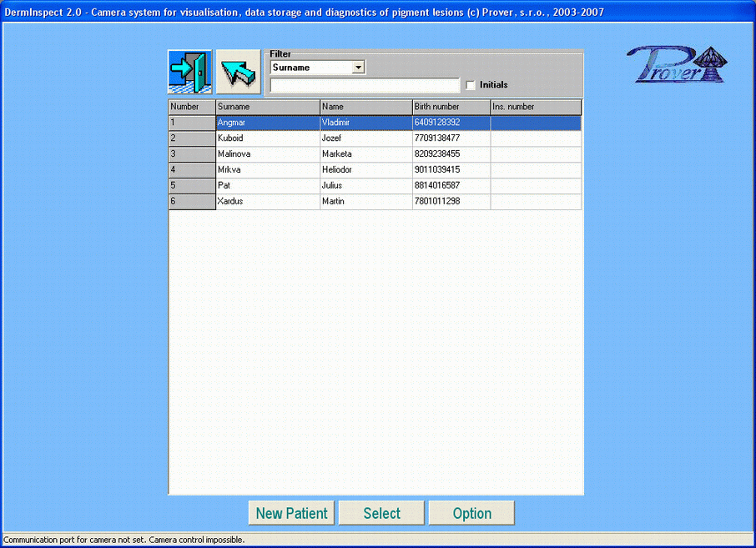Viewport: 756px width, 548px height.
Task: Click the name Jozef
Action: click(x=332, y=138)
